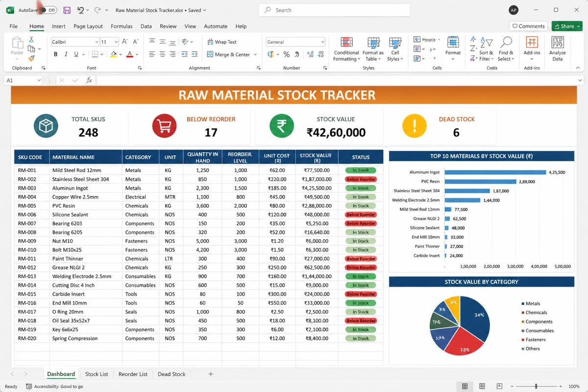588x392 pixels.
Task: Select the cell Aluminun Ingot
Action: pyautogui.click(x=86, y=188)
